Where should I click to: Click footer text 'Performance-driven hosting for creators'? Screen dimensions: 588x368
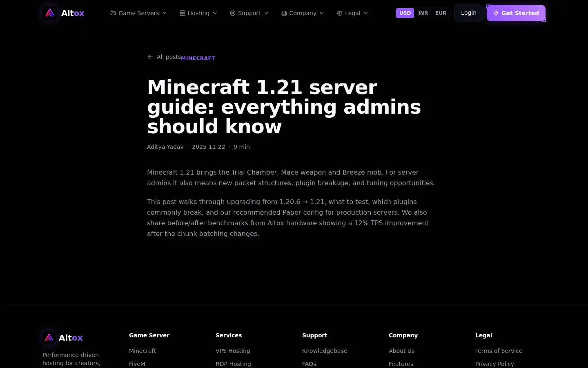tap(71, 359)
